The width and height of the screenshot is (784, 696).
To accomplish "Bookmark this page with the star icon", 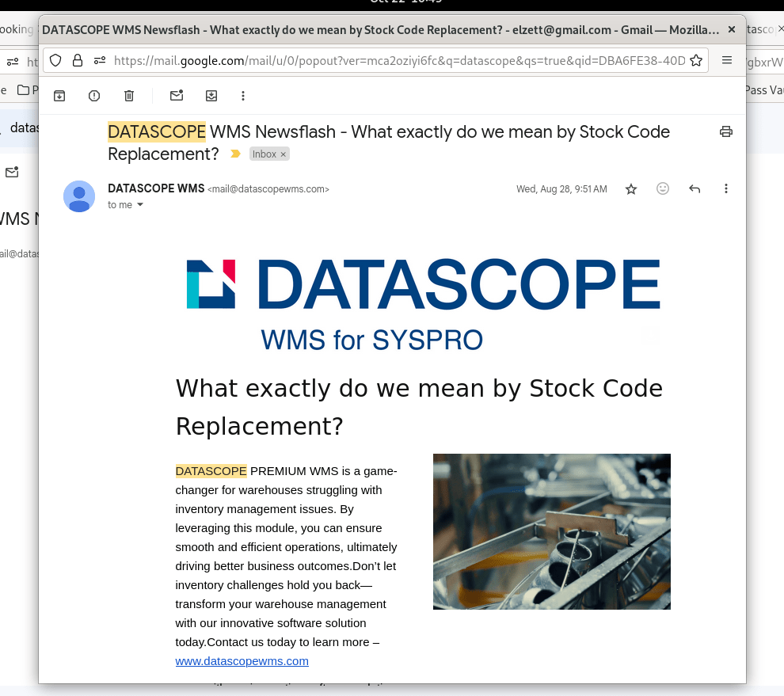I will (696, 60).
